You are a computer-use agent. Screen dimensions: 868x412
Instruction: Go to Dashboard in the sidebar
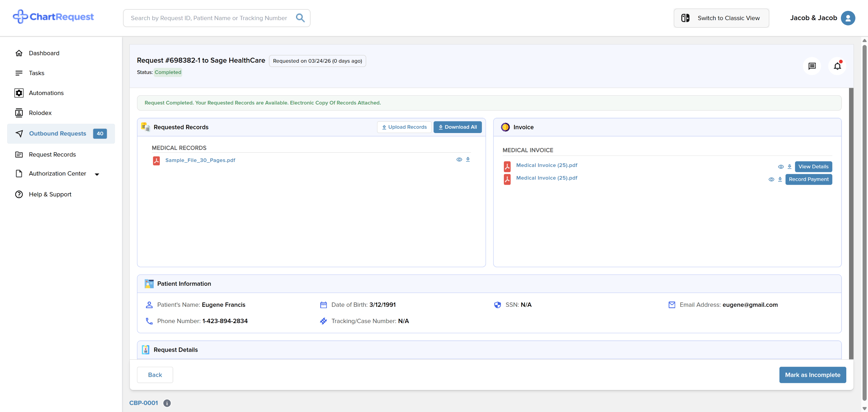44,53
